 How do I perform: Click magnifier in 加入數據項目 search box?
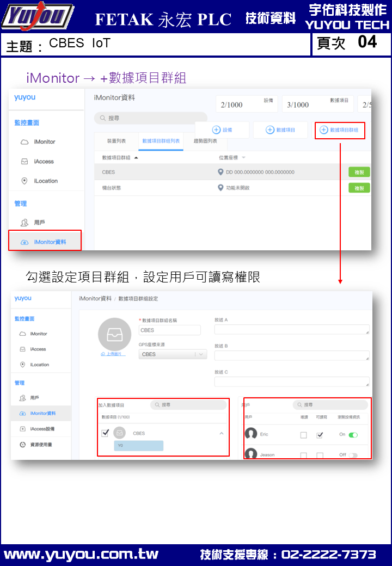[157, 405]
